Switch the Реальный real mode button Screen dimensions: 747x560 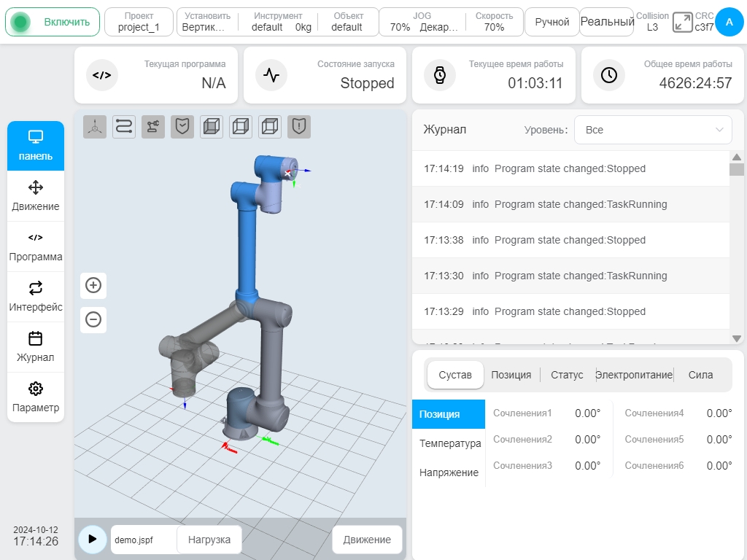click(x=607, y=22)
